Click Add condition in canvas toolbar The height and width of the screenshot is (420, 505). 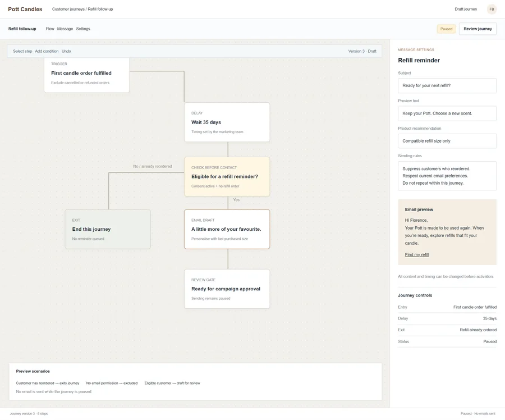click(x=47, y=51)
